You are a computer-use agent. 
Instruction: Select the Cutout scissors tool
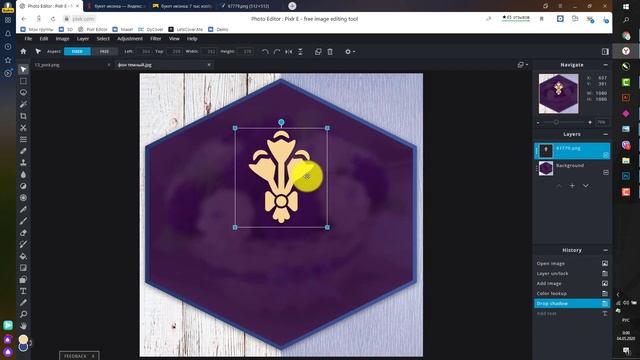point(23,128)
